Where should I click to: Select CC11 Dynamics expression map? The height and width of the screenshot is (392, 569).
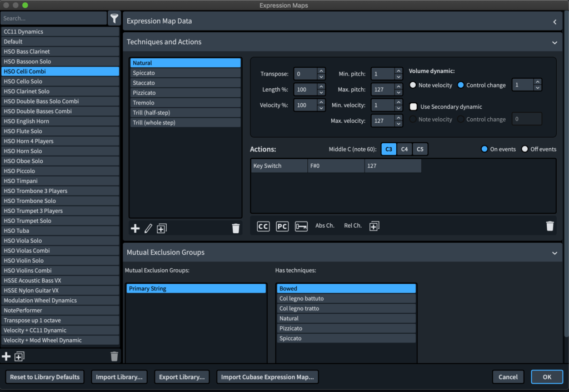pos(60,32)
